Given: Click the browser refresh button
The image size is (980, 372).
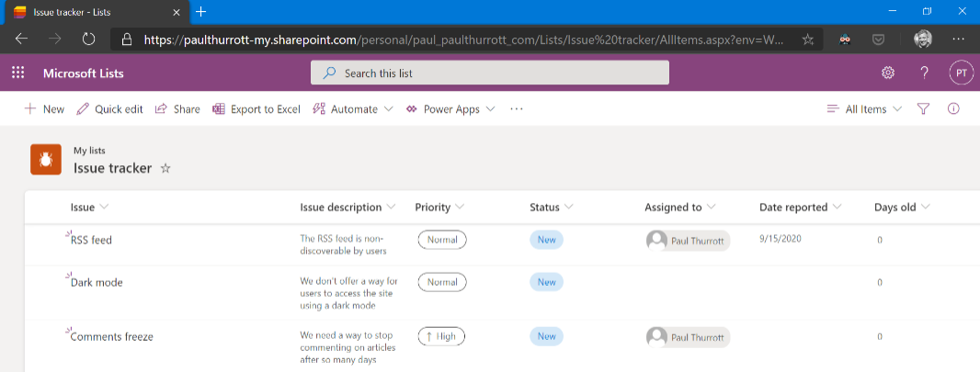Looking at the screenshot, I should [88, 39].
